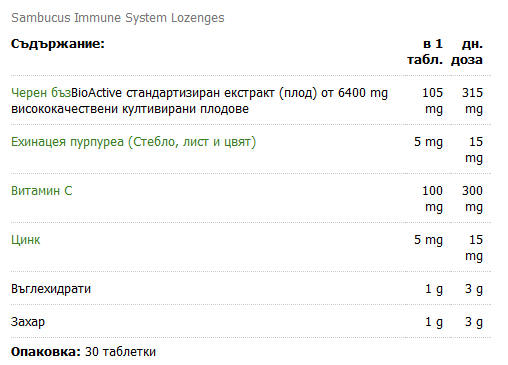Click the Захар row label
Screen dimensions: 508x365
pos(28,322)
